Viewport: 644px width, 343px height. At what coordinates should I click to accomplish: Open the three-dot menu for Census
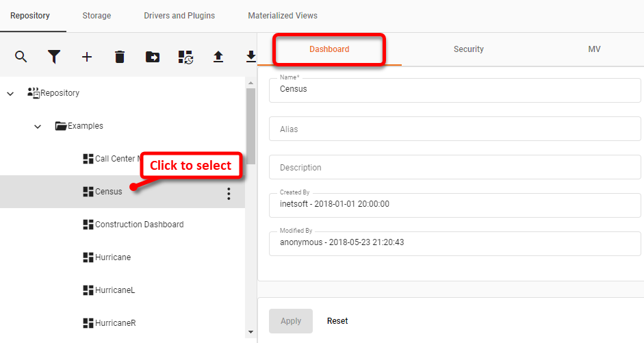[x=229, y=194]
